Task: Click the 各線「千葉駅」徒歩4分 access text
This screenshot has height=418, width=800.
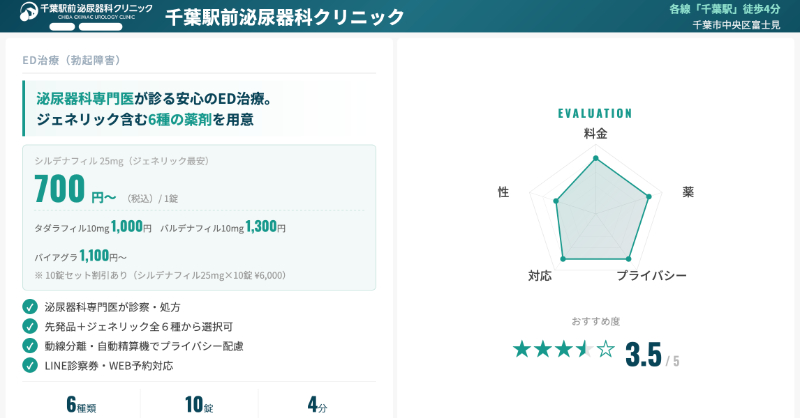Action: [724, 9]
